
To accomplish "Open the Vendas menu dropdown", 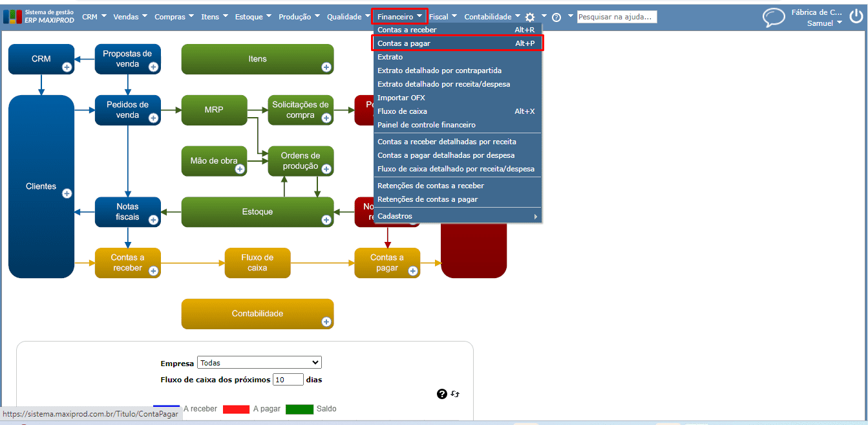I will (x=130, y=17).
